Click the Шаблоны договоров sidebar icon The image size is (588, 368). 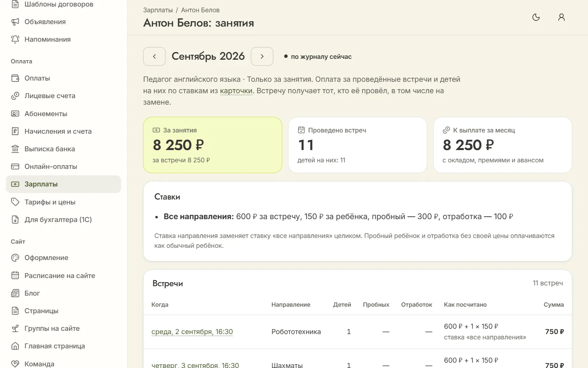click(15, 4)
